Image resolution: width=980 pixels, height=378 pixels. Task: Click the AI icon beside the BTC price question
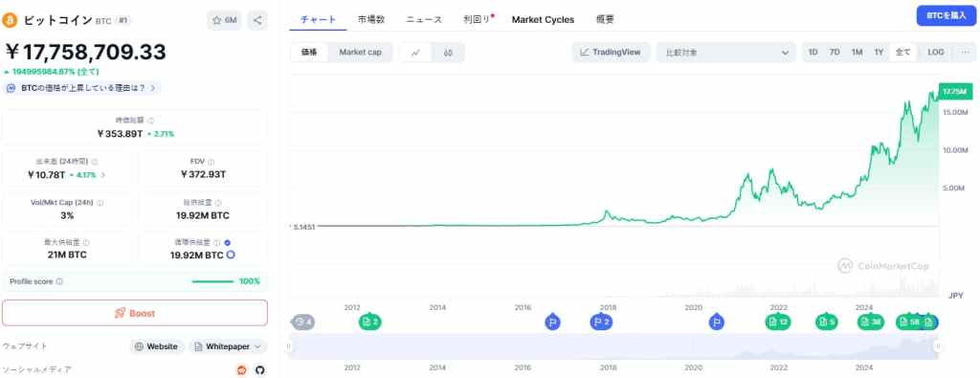click(11, 88)
